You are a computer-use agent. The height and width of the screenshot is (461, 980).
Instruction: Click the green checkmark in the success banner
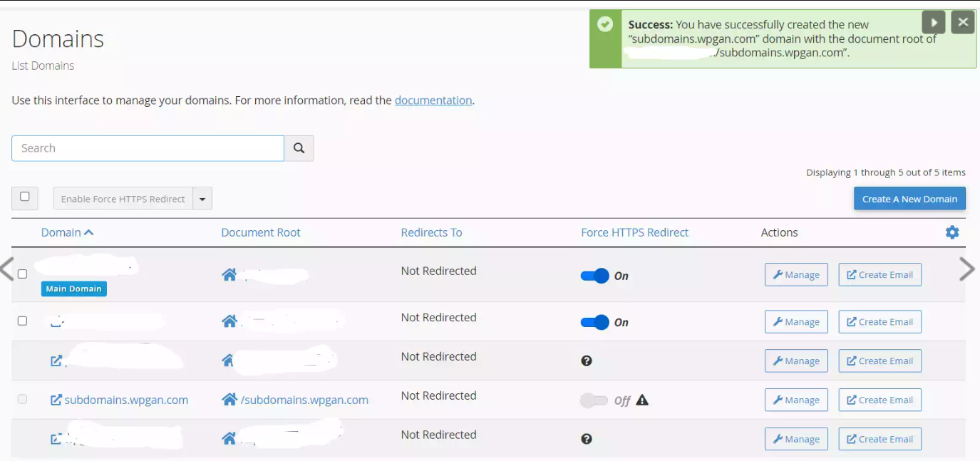click(604, 24)
